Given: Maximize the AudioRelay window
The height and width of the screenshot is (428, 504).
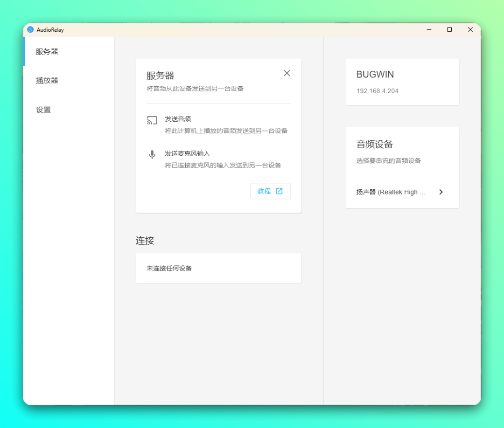Looking at the screenshot, I should 449,30.
